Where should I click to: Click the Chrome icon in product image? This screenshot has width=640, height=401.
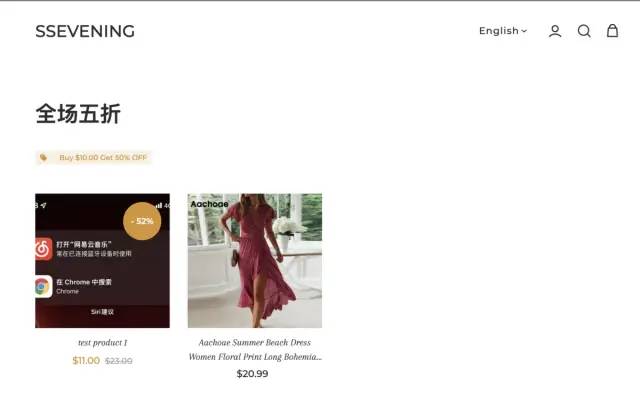(x=43, y=287)
